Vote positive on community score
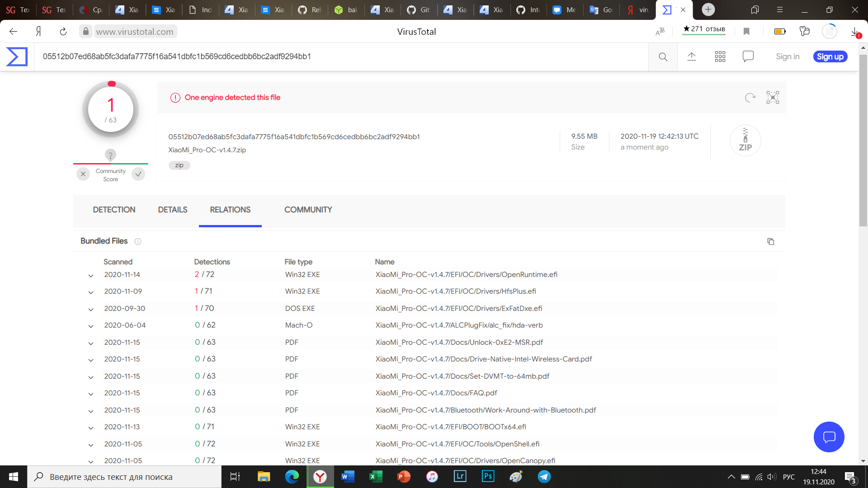 coord(138,174)
